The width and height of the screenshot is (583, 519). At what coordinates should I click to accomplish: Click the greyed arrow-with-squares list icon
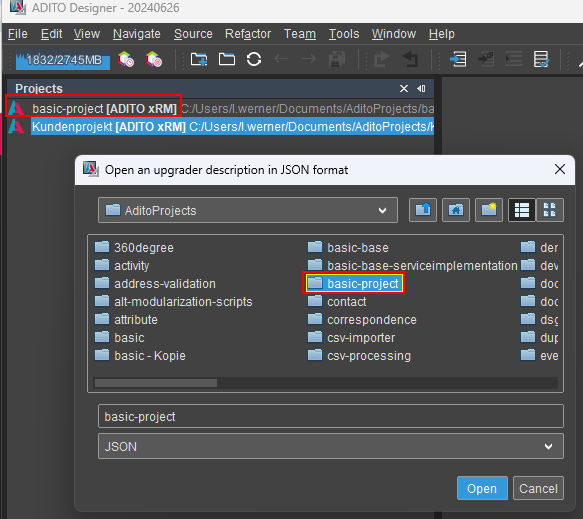[x=486, y=59]
